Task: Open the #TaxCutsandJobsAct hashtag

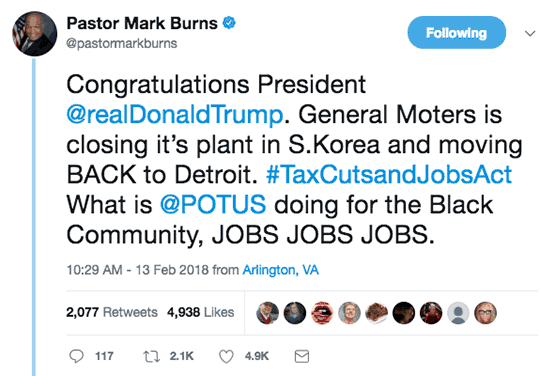Action: click(389, 174)
